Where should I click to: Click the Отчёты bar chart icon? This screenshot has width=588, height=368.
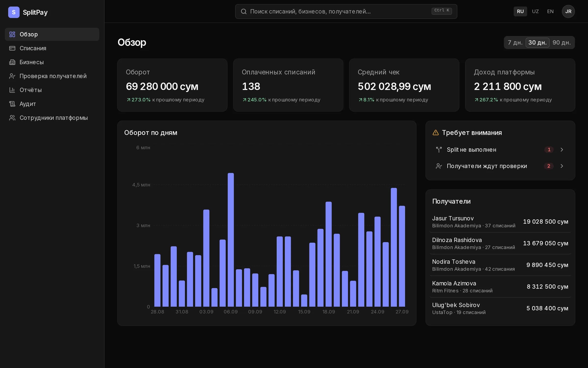12,90
